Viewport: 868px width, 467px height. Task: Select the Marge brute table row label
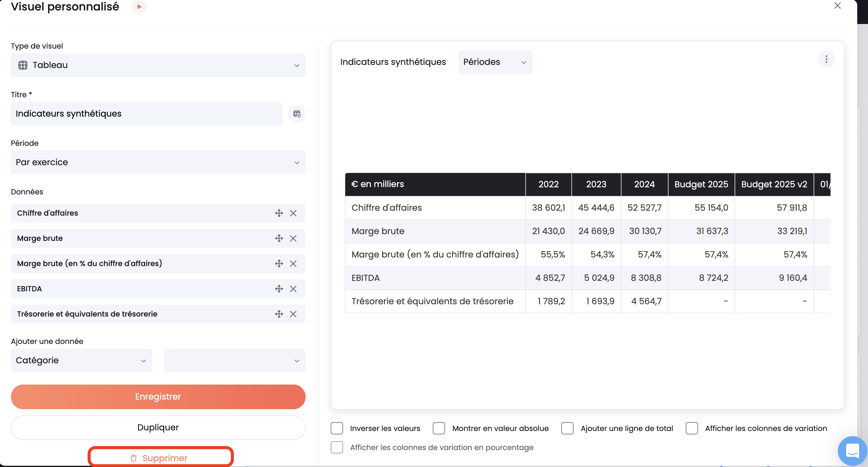coord(378,231)
